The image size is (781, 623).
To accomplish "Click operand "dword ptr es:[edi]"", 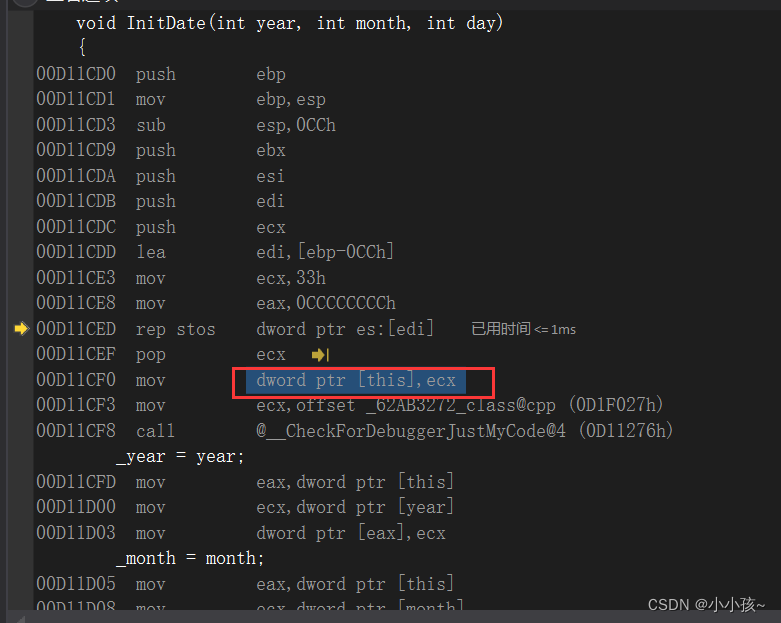I will pos(345,329).
